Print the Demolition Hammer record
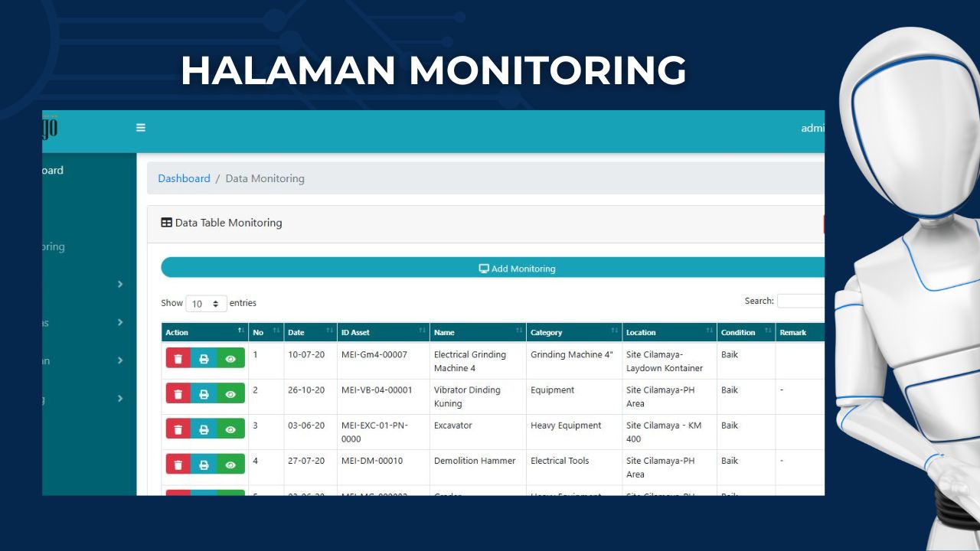 click(204, 465)
